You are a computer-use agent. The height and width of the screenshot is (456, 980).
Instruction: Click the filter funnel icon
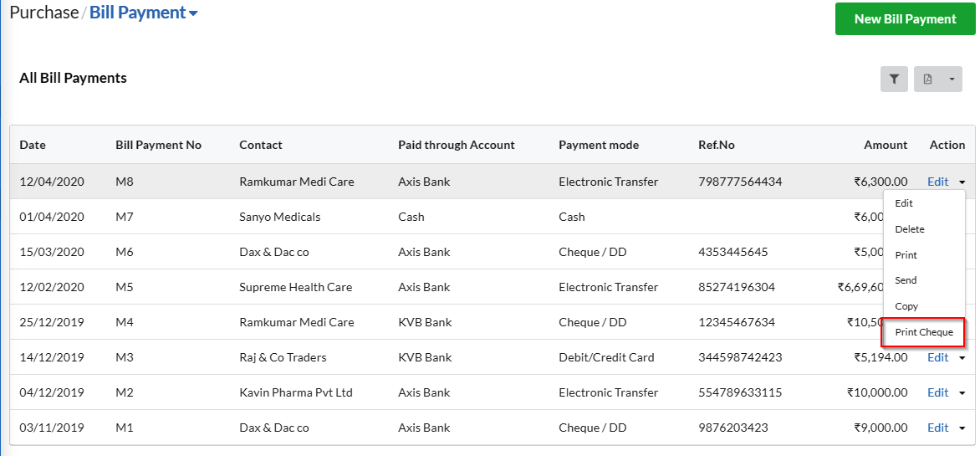click(x=894, y=79)
